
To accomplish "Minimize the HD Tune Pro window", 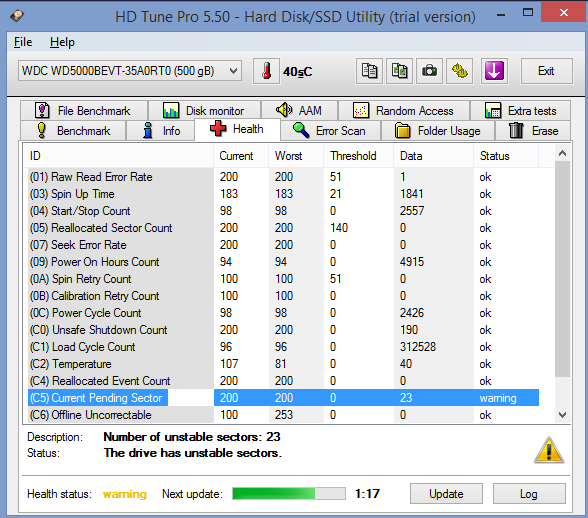I will [x=501, y=15].
